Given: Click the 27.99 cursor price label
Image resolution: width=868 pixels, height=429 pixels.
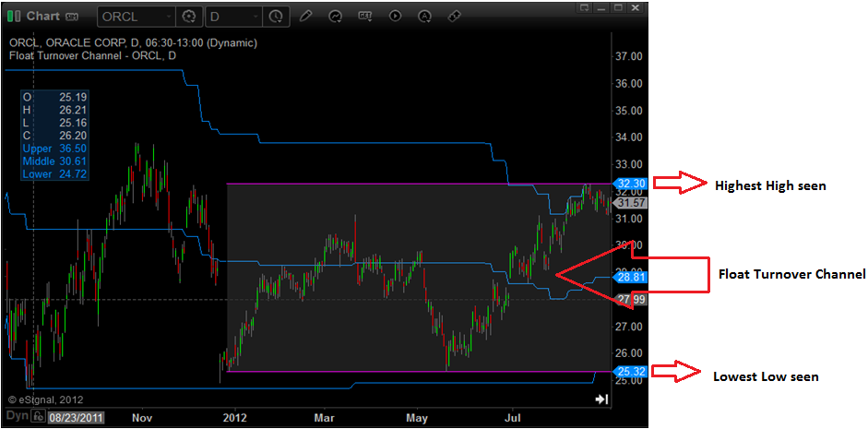Looking at the screenshot, I should (630, 300).
